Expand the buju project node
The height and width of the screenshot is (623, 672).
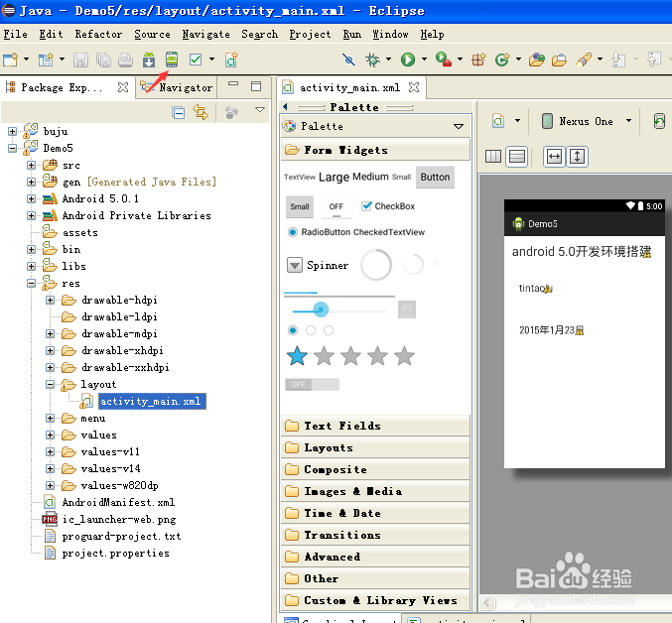[x=12, y=132]
